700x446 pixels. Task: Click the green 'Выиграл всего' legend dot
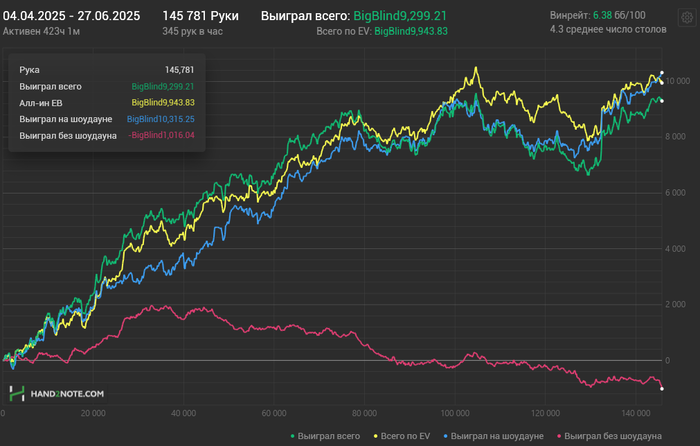pos(292,436)
